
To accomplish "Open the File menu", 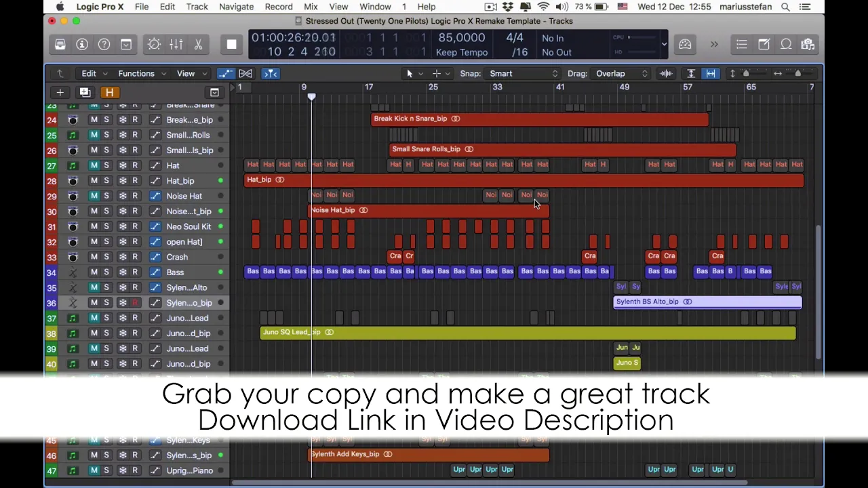I will tap(142, 7).
